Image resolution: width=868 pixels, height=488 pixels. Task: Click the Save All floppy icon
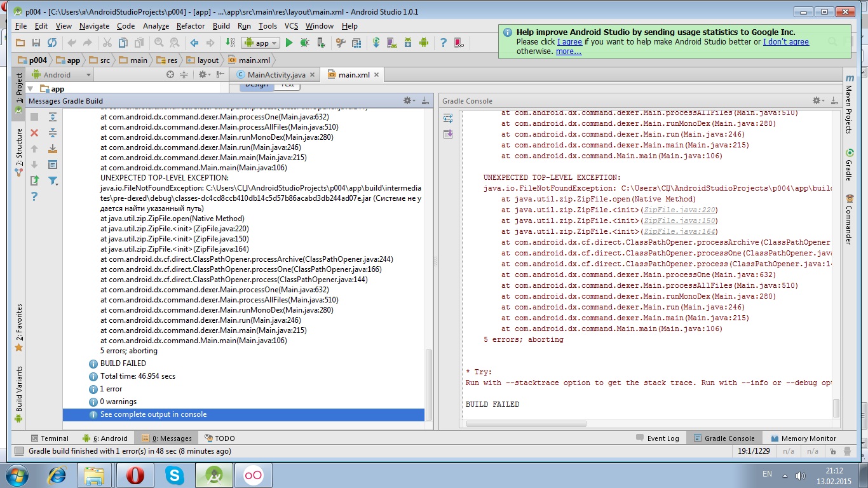36,43
